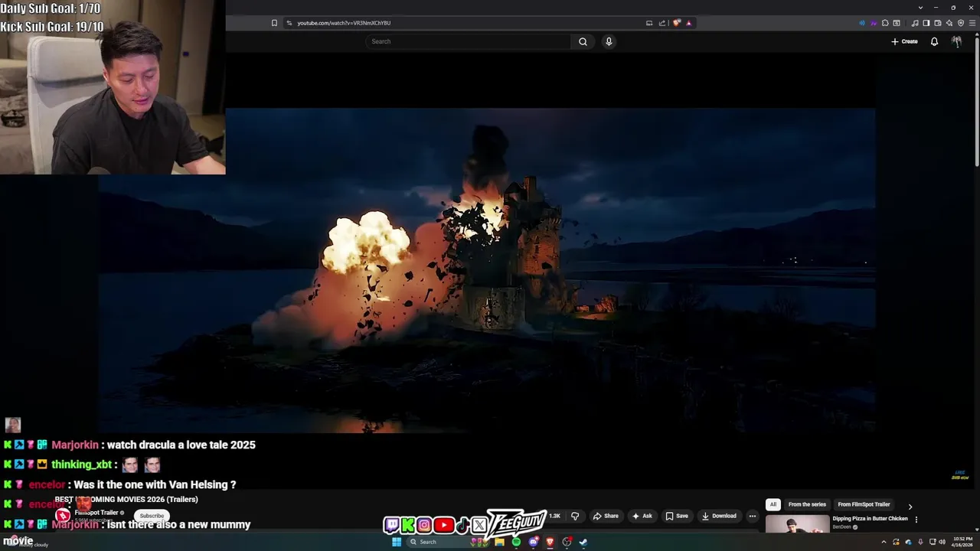Click the Share button under video

pyautogui.click(x=605, y=516)
